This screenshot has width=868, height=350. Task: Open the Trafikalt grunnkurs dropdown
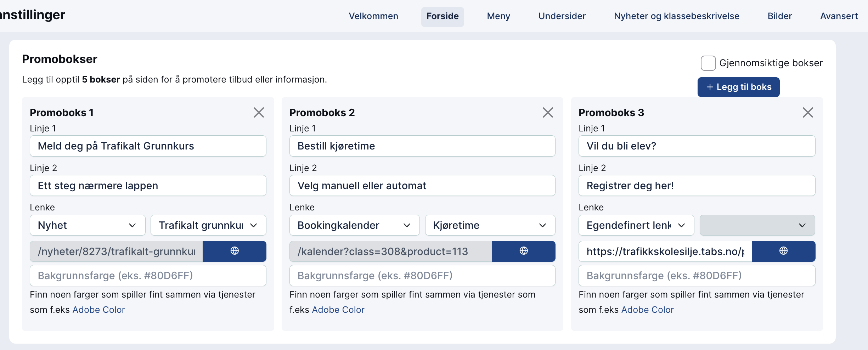tap(208, 225)
